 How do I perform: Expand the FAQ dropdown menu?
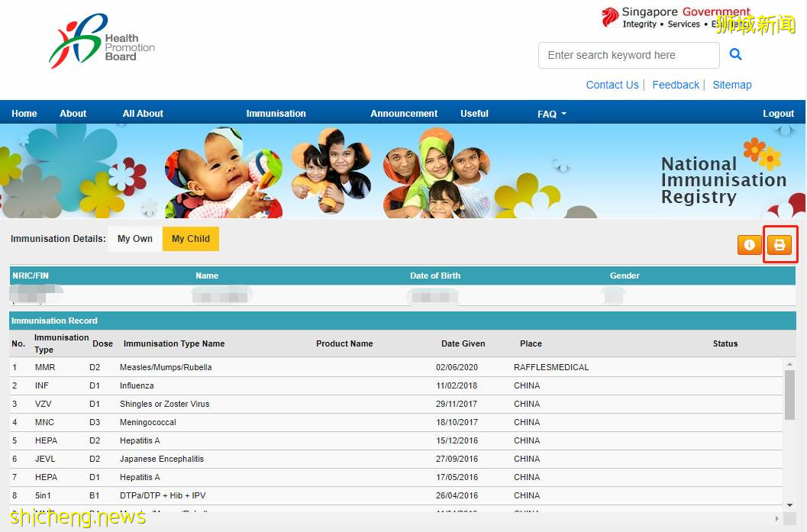coord(551,114)
